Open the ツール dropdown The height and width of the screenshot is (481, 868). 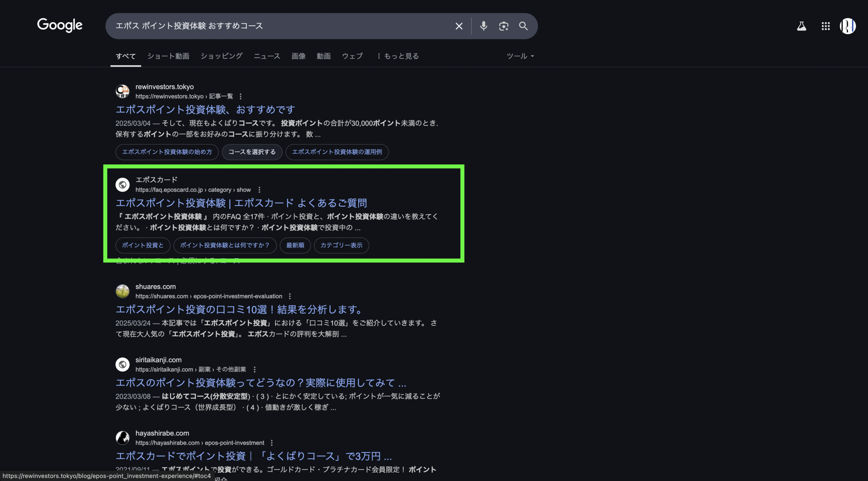(520, 56)
